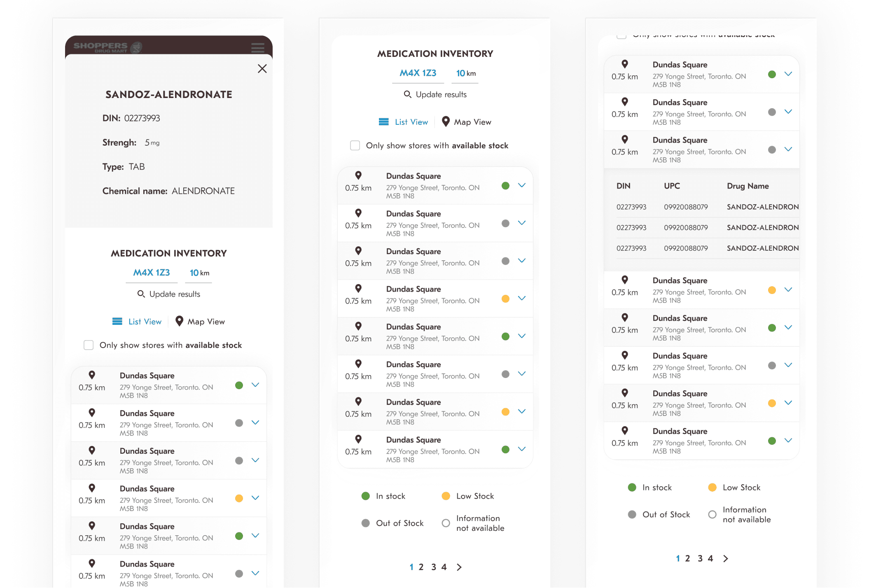Expand the fifth Dundas Square row, middle panel
This screenshot has height=588, width=869.
click(522, 336)
